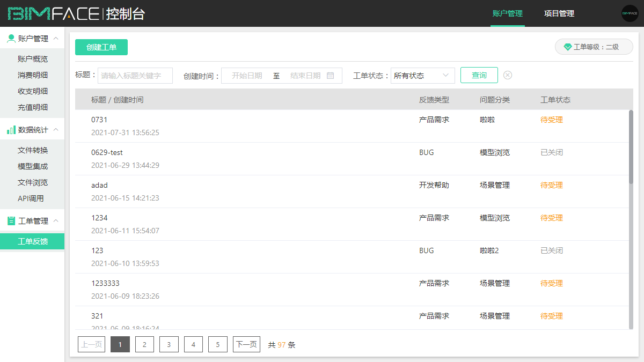
Task: Select 工单反馈 in the sidebar
Action: (x=33, y=241)
